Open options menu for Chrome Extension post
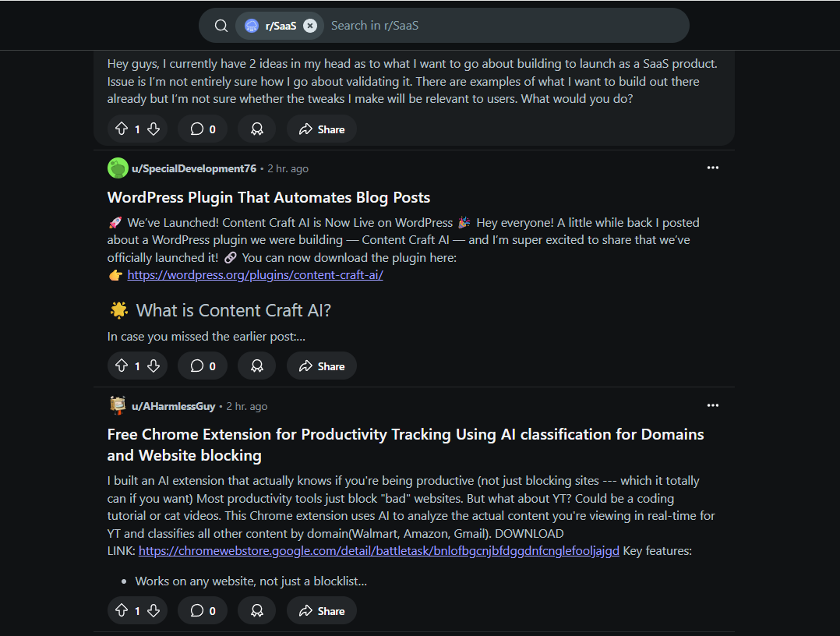840x636 pixels. pyautogui.click(x=712, y=405)
